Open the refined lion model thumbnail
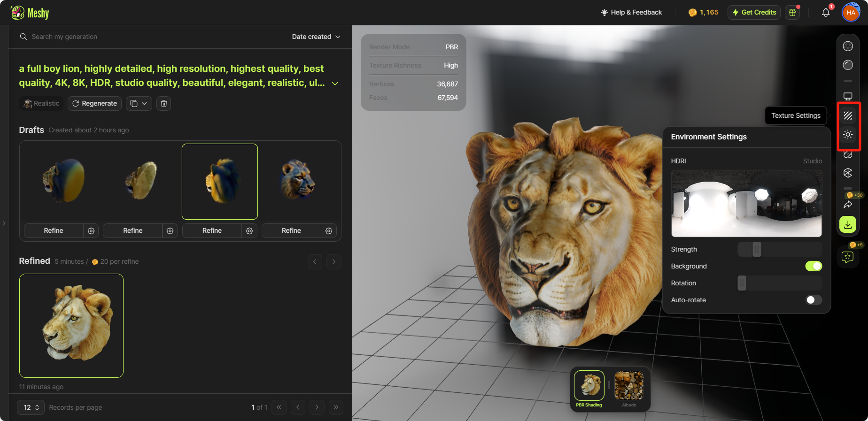The width and height of the screenshot is (868, 421). 71,326
